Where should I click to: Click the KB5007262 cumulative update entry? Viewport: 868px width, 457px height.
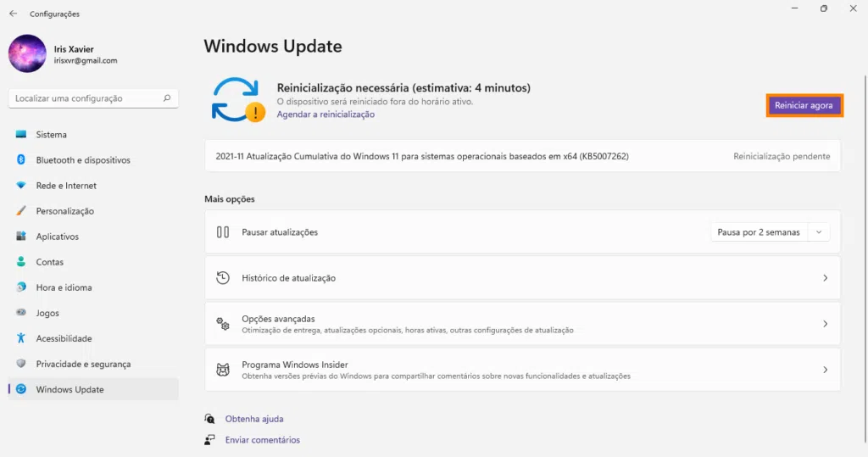(x=522, y=156)
